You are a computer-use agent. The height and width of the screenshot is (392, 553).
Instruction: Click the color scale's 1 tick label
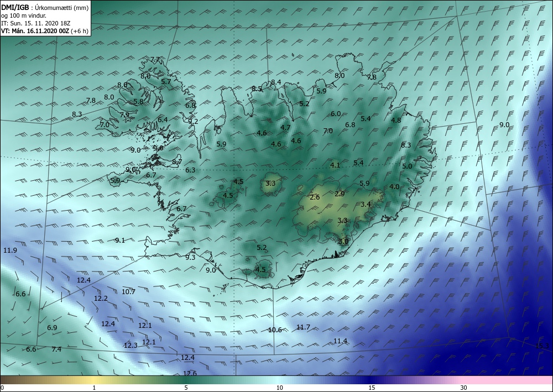click(94, 388)
